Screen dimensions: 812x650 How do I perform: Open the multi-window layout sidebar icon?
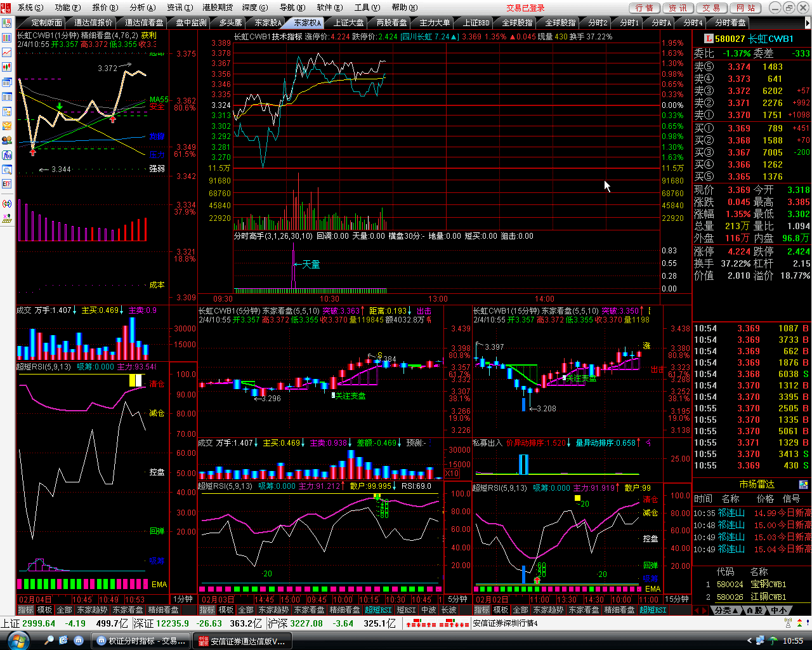[x=7, y=83]
